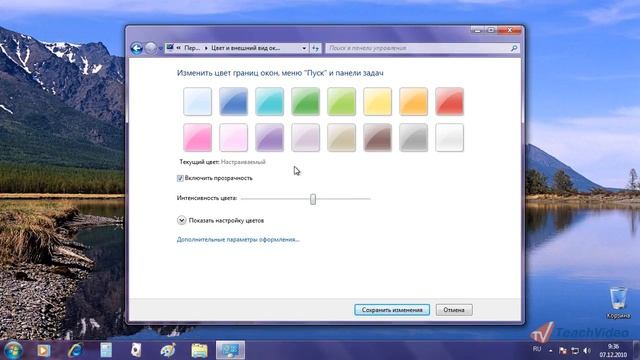Click the Forward navigation arrow
Image resolution: width=640 pixels, height=360 pixels.
[151, 48]
